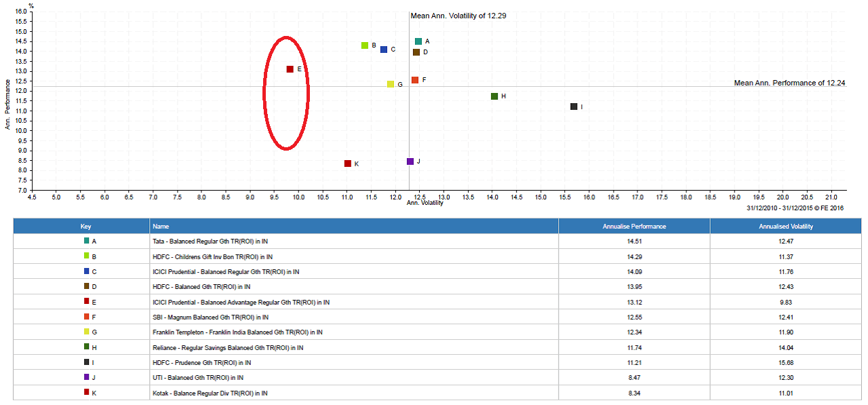Click UTI - Balanced Gth fund name

click(x=198, y=378)
